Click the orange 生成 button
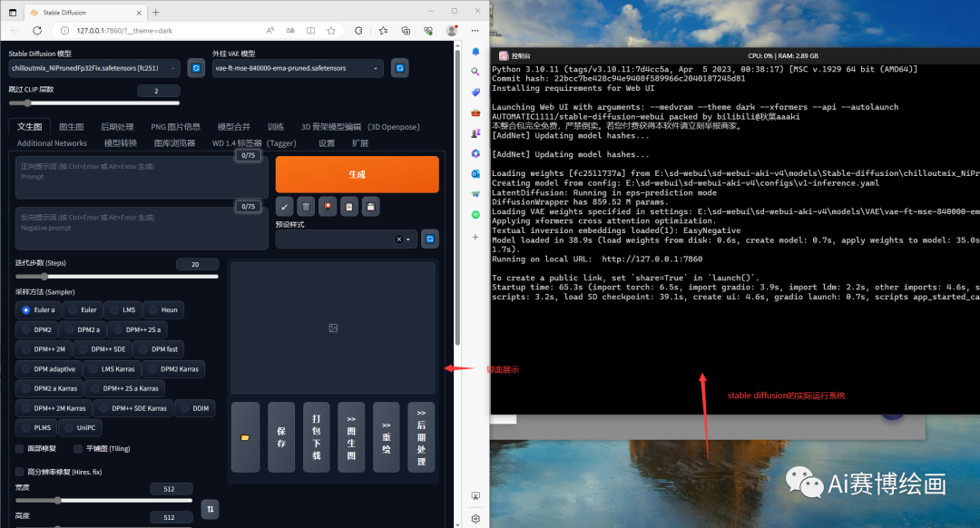 [357, 174]
